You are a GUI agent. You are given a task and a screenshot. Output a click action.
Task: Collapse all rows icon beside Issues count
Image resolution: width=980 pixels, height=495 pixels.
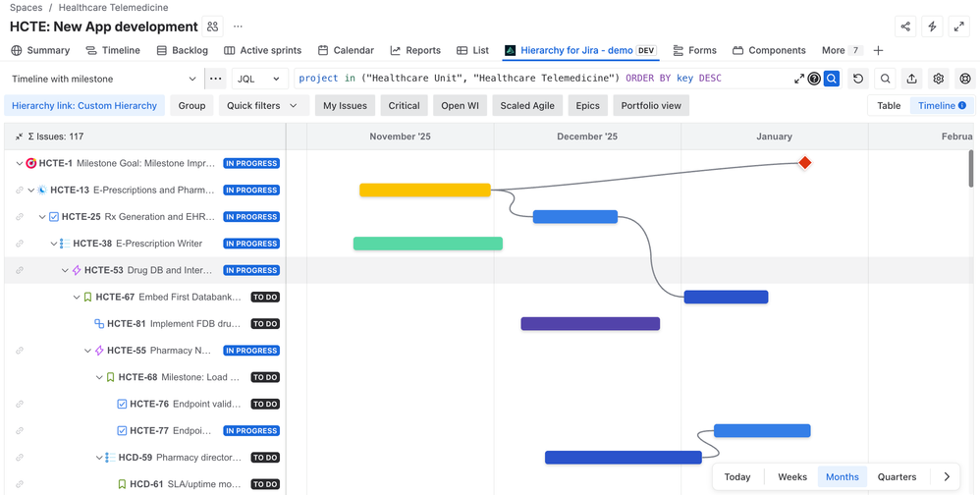[20, 137]
